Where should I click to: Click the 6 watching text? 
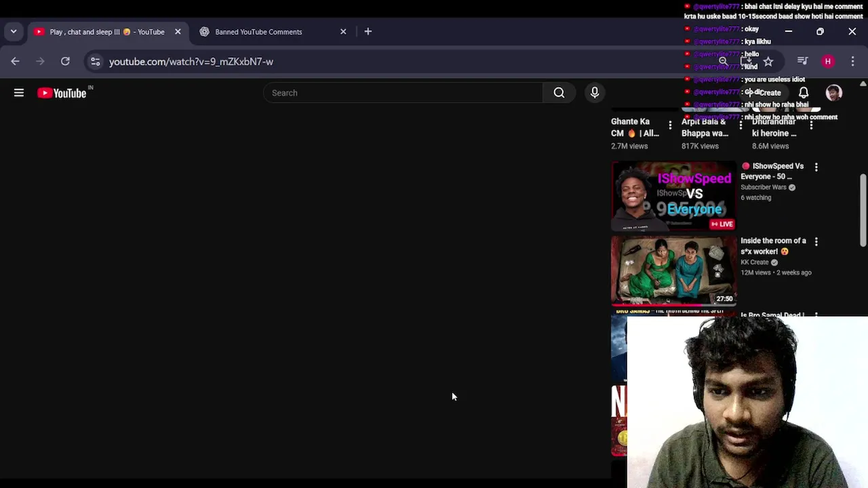pos(756,198)
